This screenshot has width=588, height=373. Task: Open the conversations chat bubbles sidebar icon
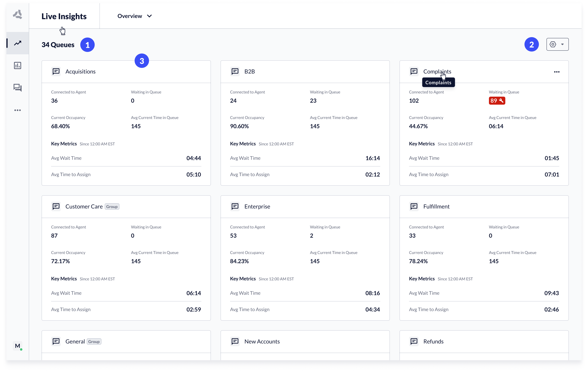pos(18,88)
